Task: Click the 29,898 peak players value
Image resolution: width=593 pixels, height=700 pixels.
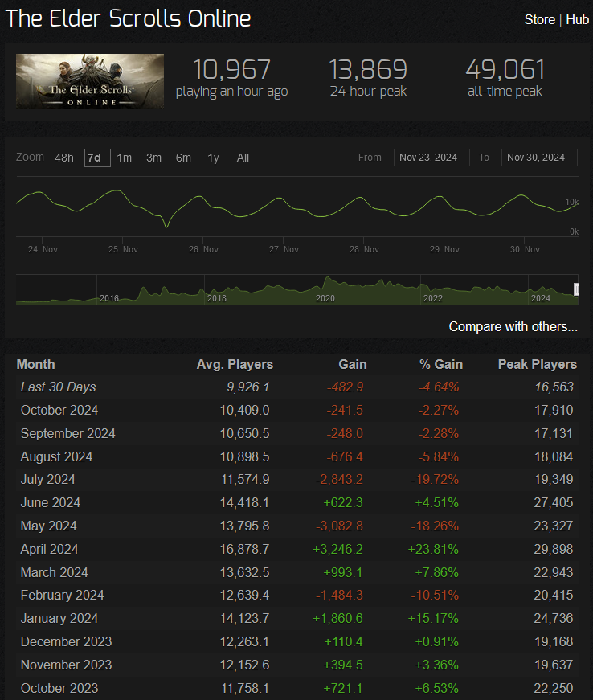Action: 554,549
